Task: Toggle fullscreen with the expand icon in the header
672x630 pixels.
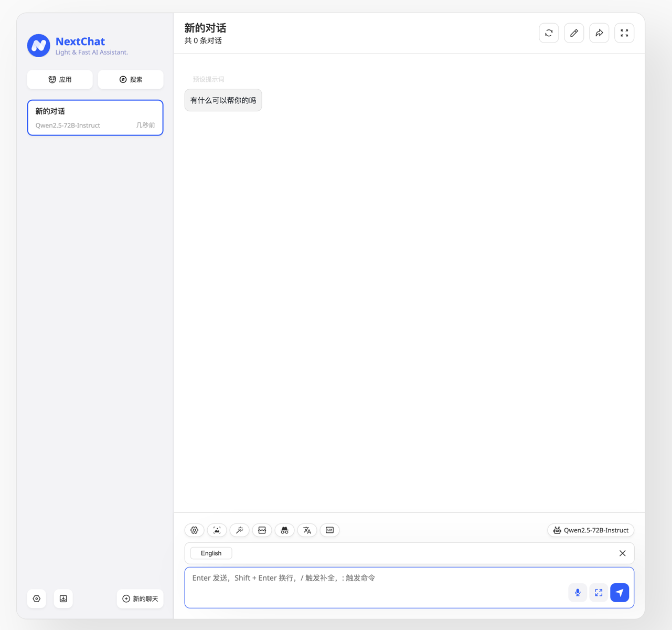Action: tap(624, 33)
